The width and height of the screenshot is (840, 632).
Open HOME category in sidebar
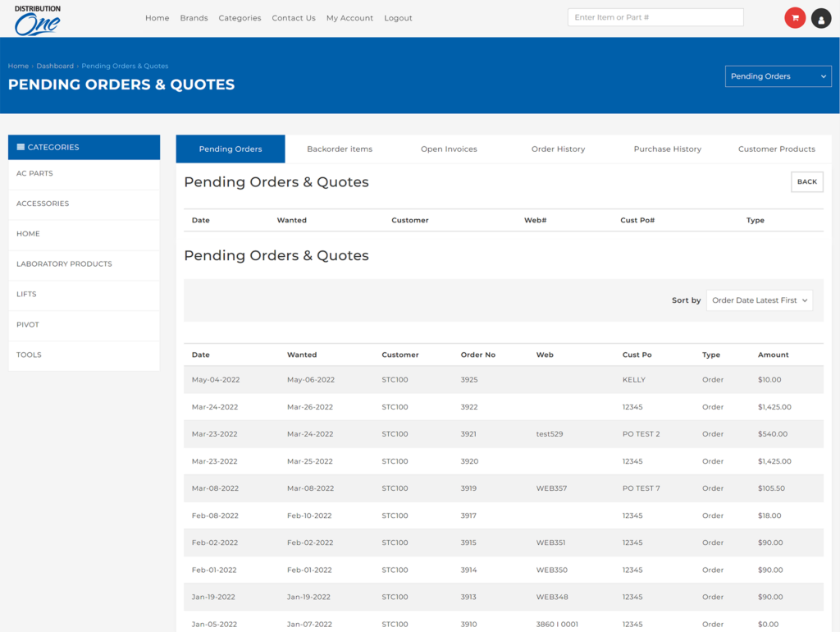point(84,234)
